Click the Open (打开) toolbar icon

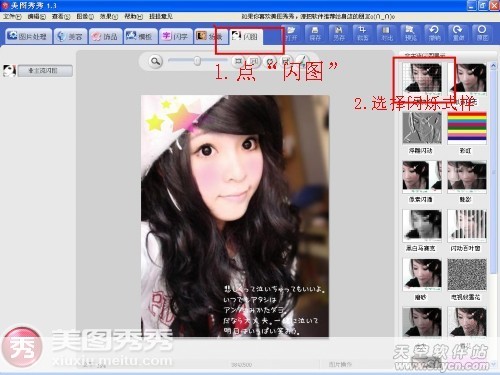pyautogui.click(x=291, y=33)
